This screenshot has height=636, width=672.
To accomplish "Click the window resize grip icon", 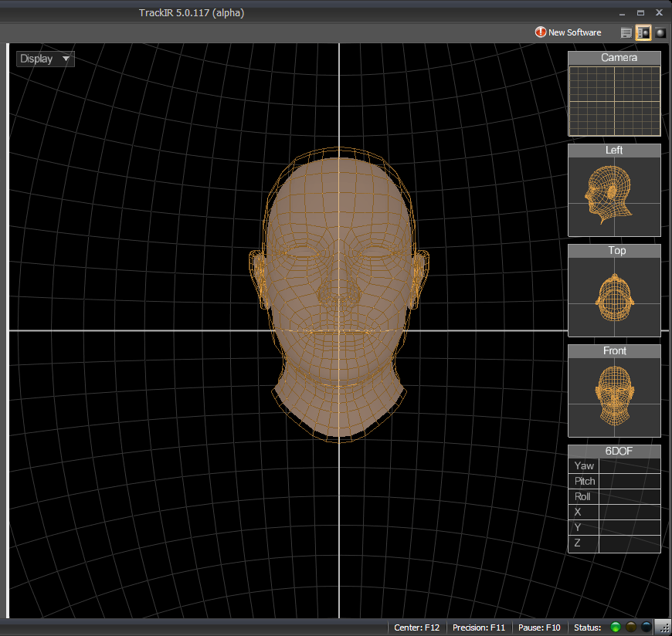I will (664, 628).
